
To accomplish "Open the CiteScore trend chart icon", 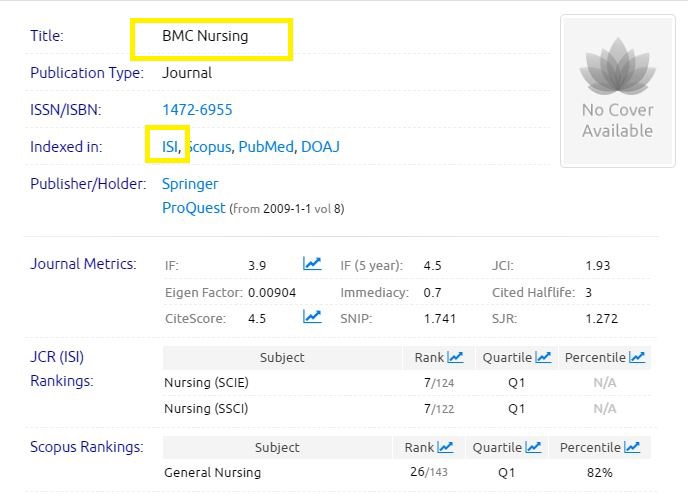I will 312,317.
